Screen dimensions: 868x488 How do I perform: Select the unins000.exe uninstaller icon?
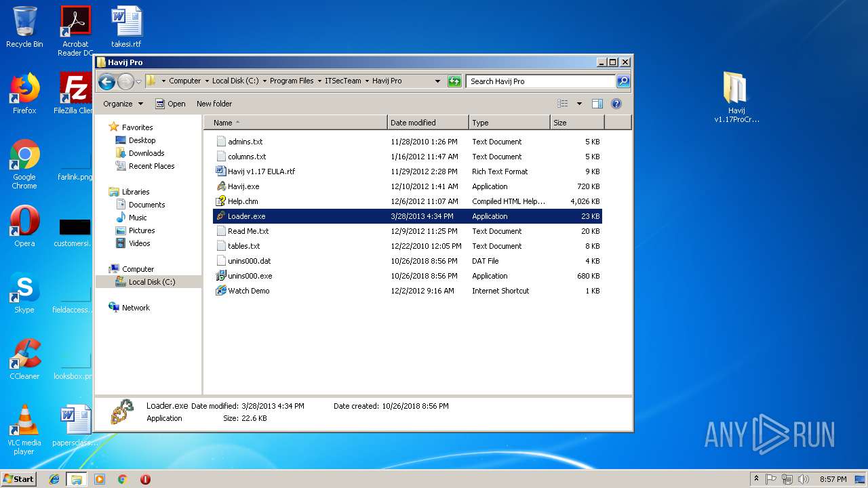tap(221, 276)
